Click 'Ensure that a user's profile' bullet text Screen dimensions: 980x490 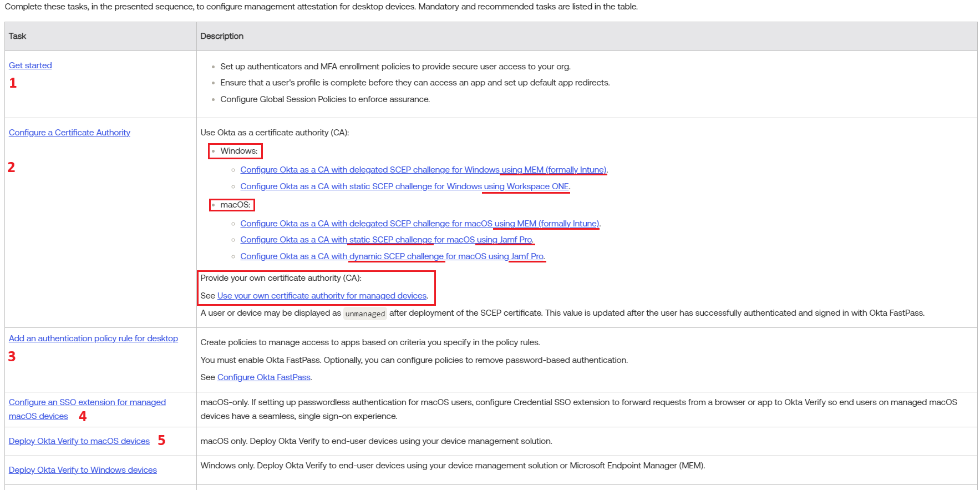click(415, 83)
